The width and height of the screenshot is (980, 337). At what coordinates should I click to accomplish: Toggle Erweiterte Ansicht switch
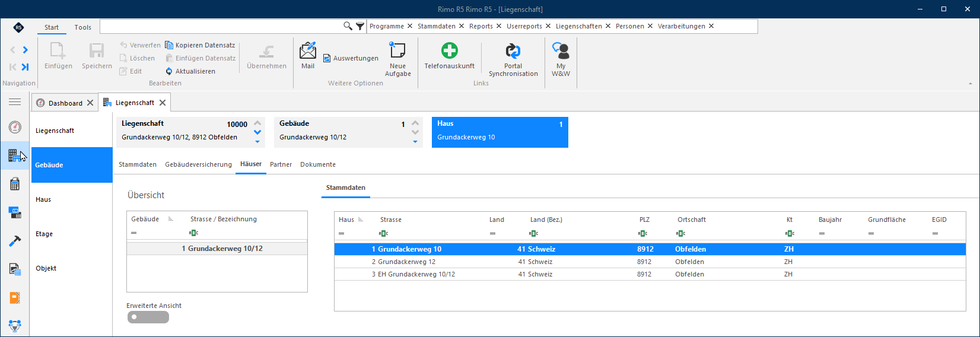(148, 317)
